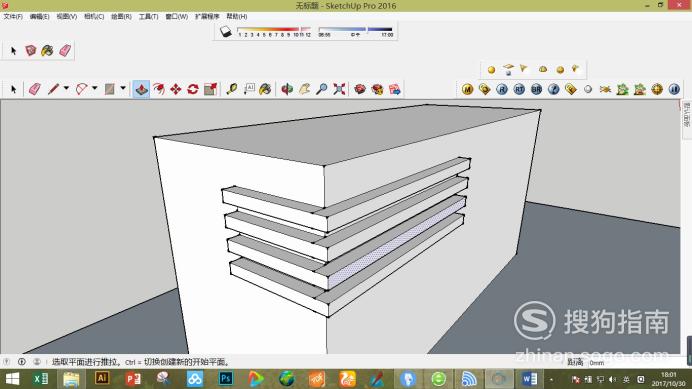Choose the Tape Measure tool

(232, 89)
